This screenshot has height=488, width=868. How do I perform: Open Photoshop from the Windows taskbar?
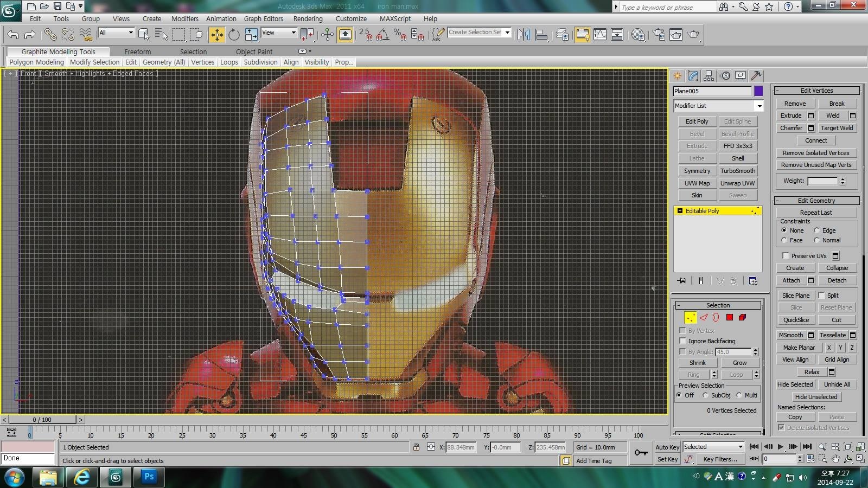click(149, 477)
